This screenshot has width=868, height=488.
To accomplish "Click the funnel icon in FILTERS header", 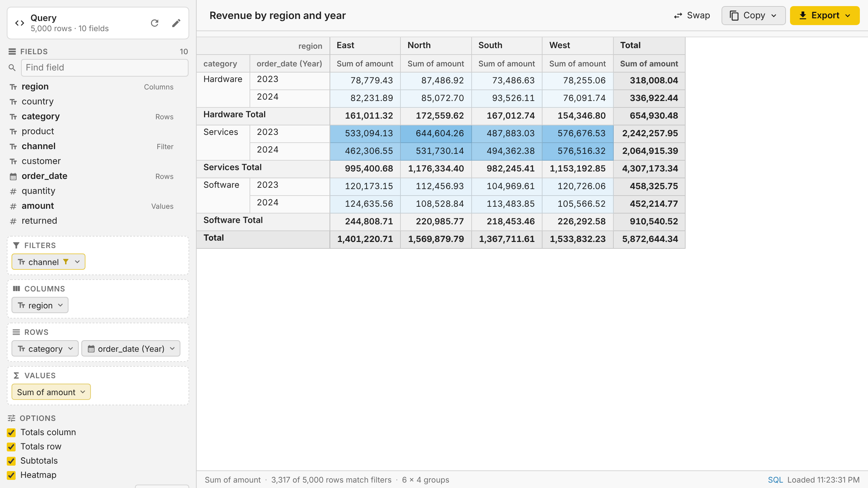I will (x=16, y=245).
